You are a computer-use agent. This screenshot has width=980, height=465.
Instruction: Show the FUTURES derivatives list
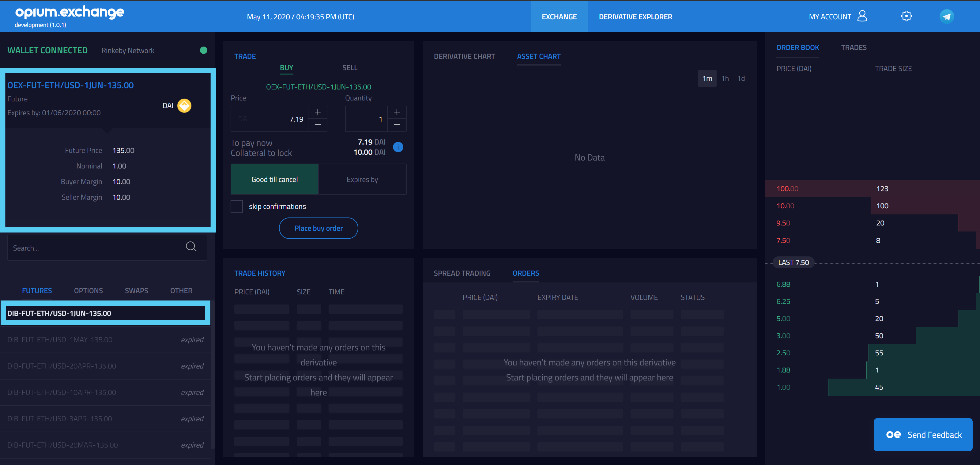(x=37, y=291)
